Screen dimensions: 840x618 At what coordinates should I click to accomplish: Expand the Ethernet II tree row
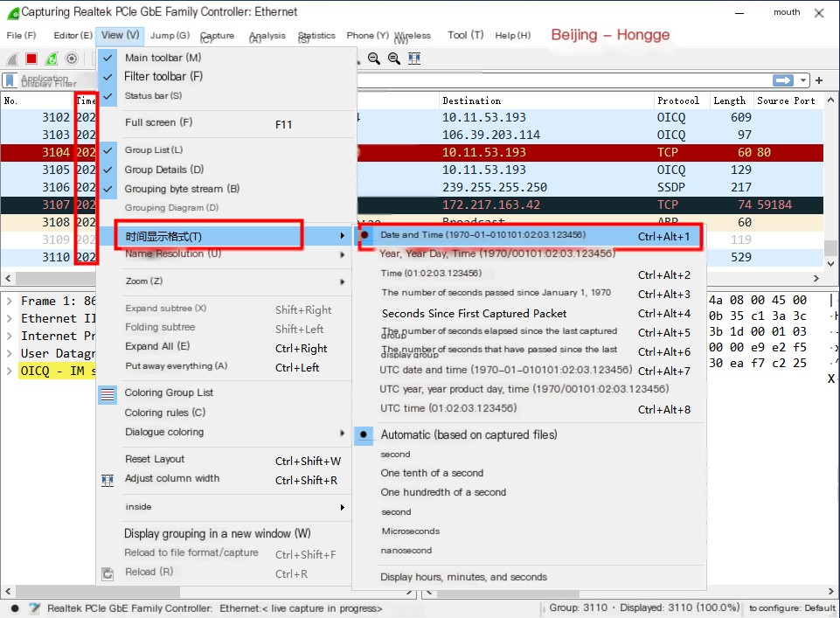9,319
